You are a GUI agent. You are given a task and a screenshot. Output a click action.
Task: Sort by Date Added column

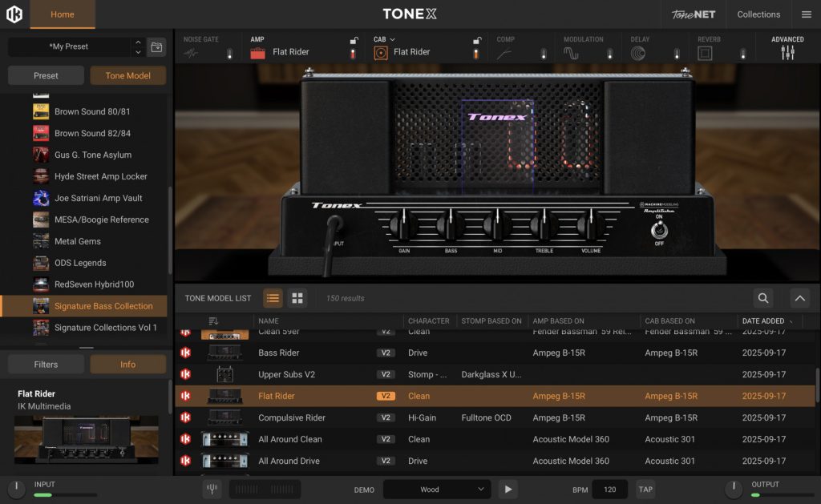pos(763,321)
